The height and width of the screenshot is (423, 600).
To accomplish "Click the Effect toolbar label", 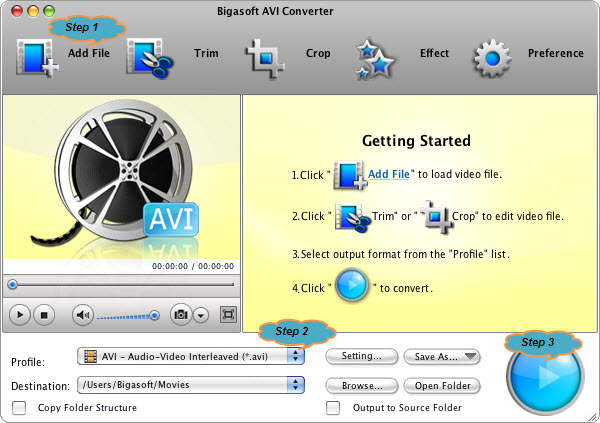I will (434, 53).
